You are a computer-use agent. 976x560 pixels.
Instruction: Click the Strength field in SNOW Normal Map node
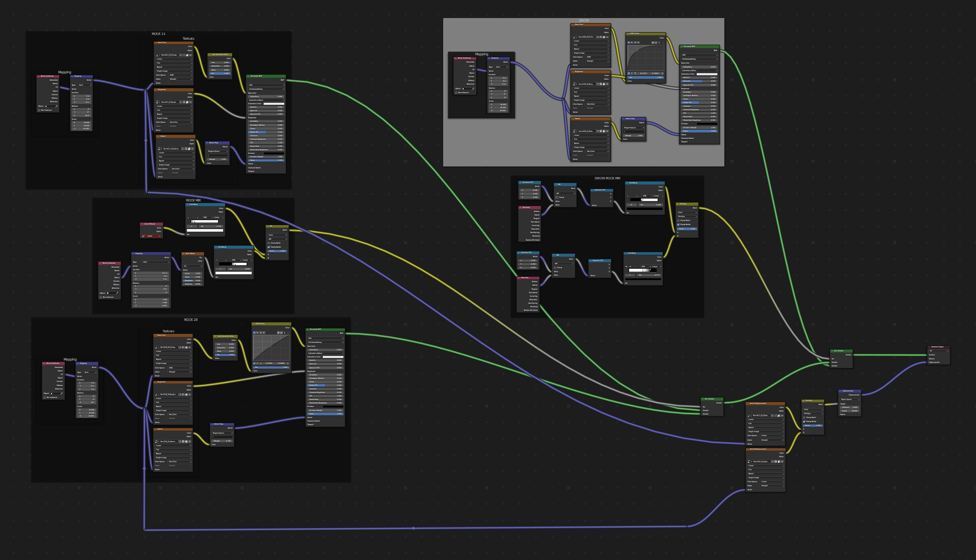pos(634,136)
